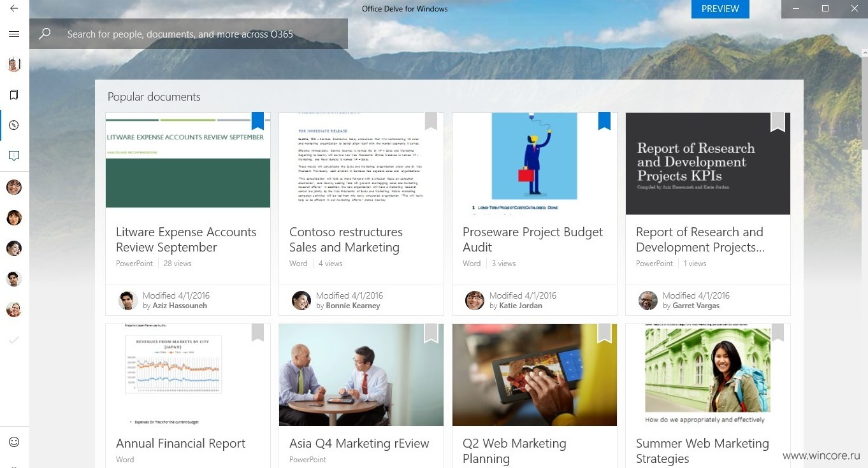Bookmark Report of Research and Development Projects

[778, 122]
